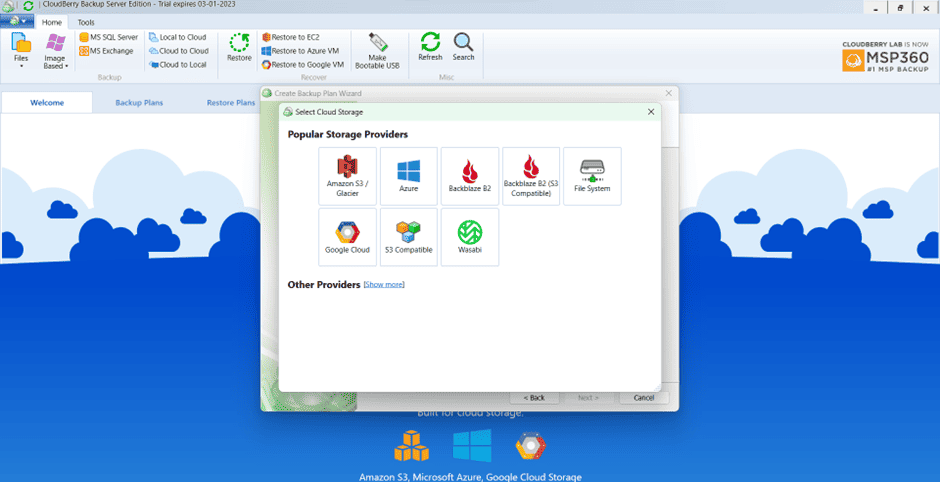Launch the Restore wizard icon
The image size is (940, 482).
(x=239, y=47)
